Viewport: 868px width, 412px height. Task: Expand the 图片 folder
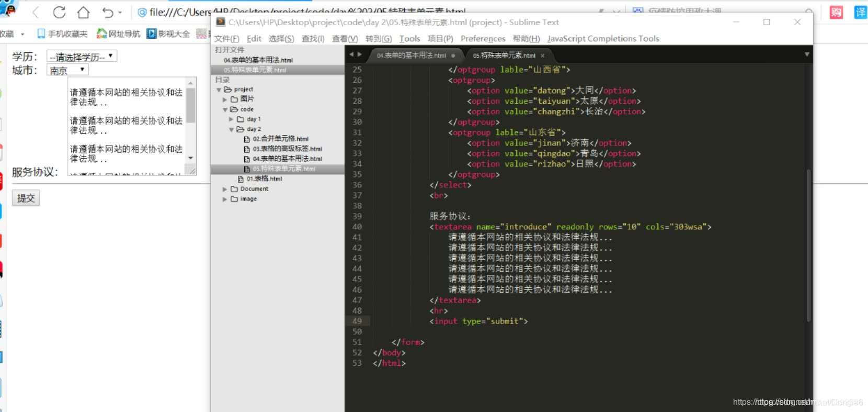click(225, 99)
